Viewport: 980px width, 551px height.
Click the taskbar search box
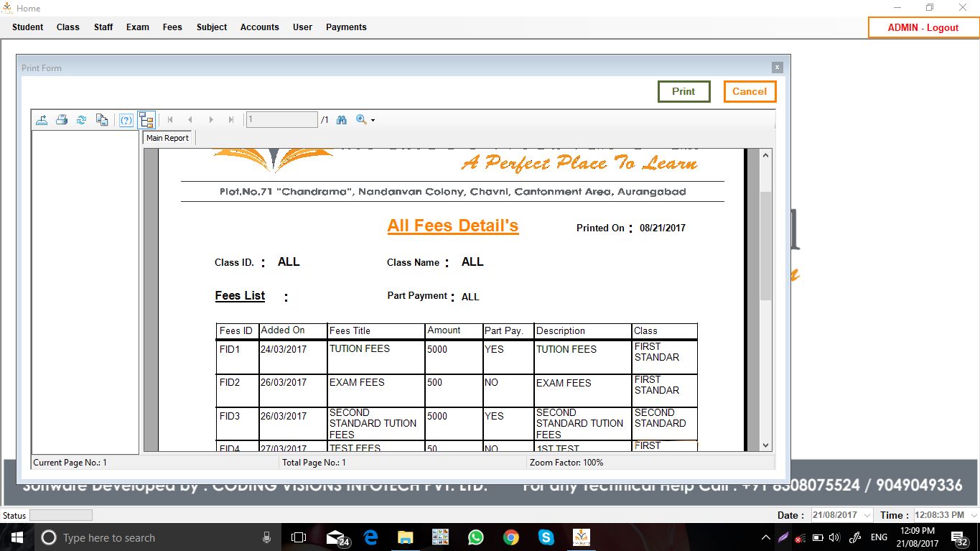[157, 537]
